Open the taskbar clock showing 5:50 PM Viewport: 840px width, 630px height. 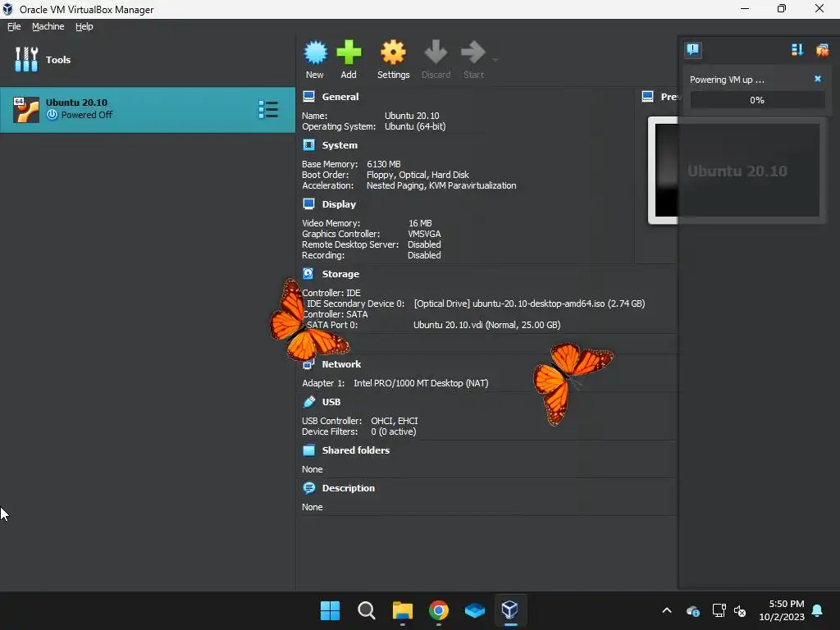782,610
